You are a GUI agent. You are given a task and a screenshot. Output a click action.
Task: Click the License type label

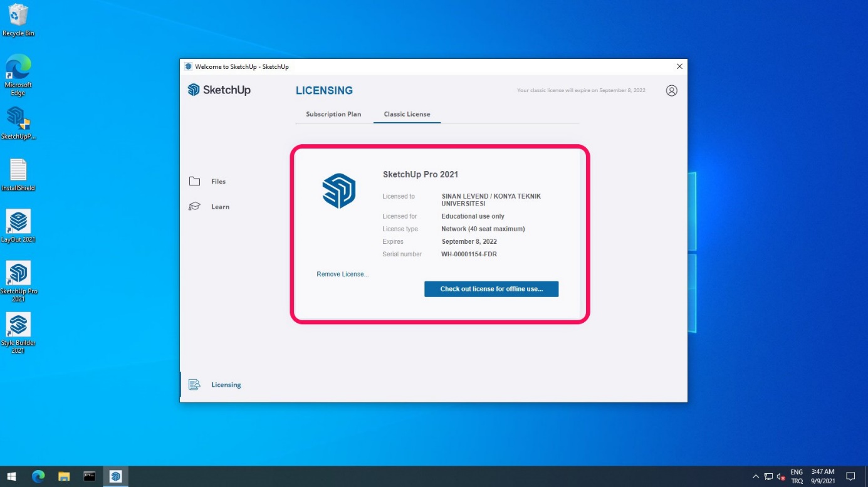[x=400, y=229]
